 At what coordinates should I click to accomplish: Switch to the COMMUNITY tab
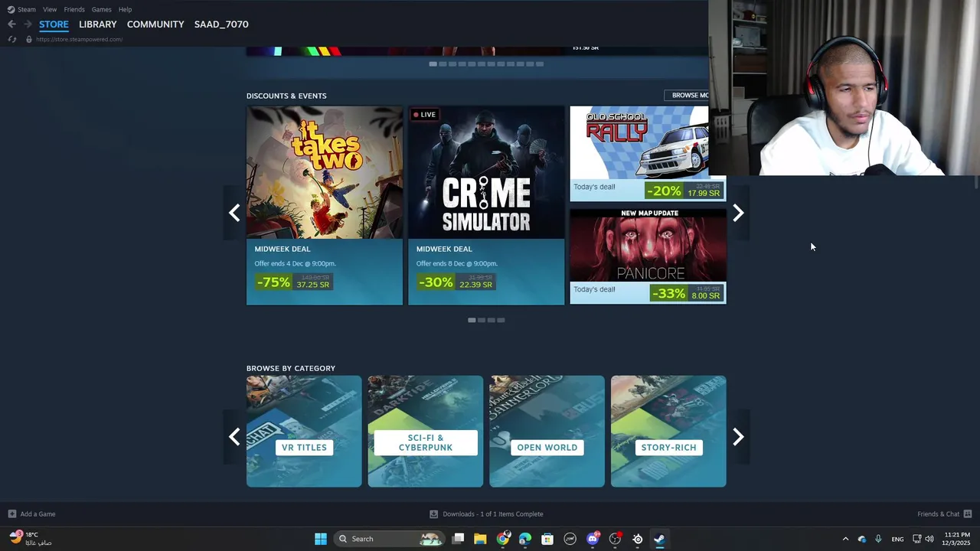coord(155,24)
